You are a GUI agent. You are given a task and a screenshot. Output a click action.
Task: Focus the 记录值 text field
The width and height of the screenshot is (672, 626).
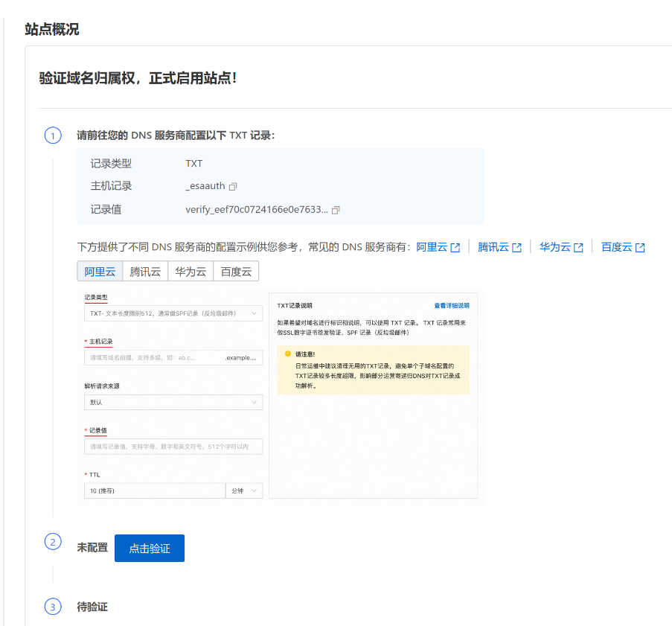[173, 447]
